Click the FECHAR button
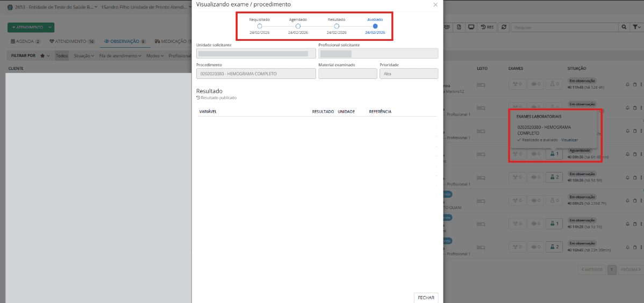Screen dimensions: 644x303 (x=426, y=297)
